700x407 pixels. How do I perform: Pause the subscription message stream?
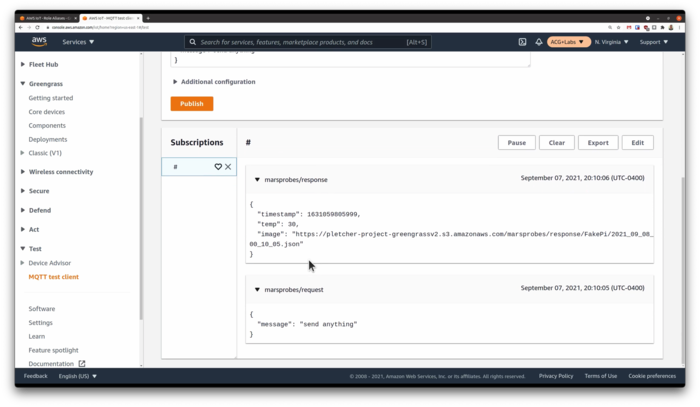(517, 143)
